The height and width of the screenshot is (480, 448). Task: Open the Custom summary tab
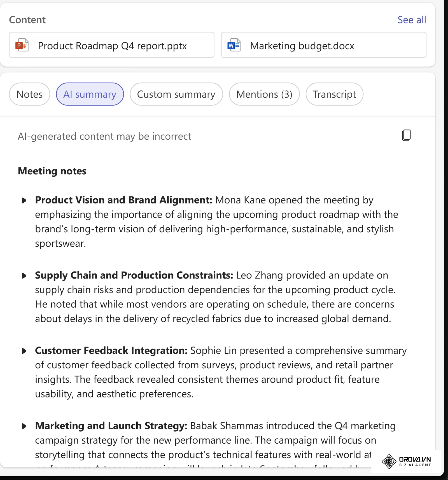point(176,94)
